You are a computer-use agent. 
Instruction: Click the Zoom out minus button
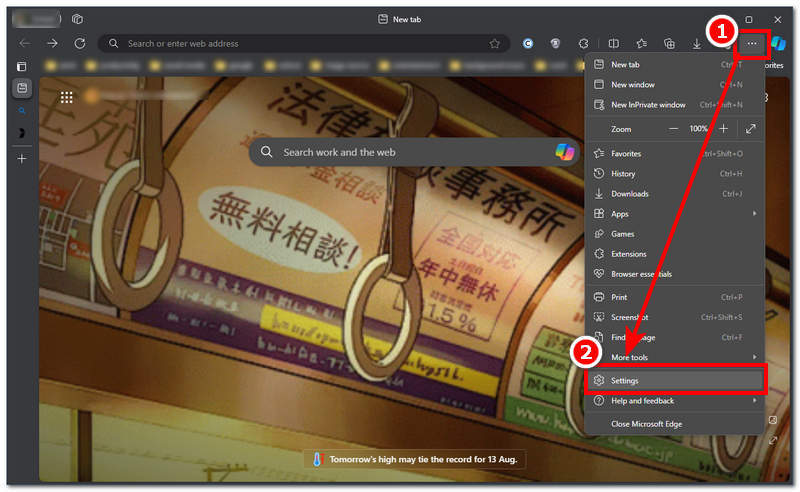673,129
